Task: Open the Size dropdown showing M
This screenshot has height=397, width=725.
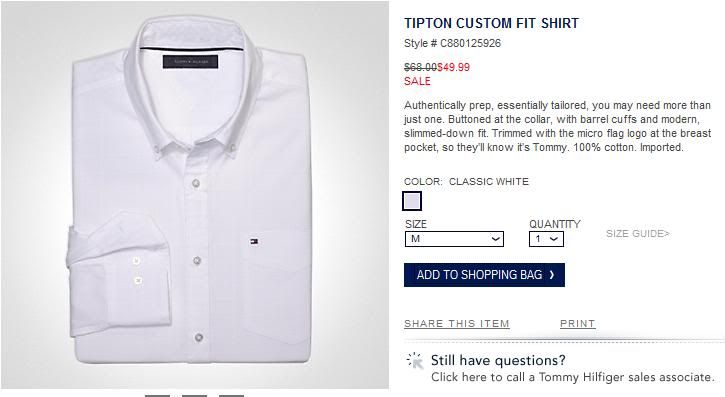Action: click(x=454, y=239)
